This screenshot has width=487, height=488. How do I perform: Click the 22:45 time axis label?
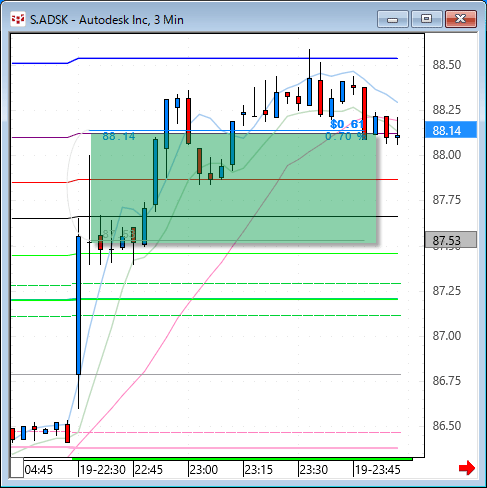tap(149, 470)
